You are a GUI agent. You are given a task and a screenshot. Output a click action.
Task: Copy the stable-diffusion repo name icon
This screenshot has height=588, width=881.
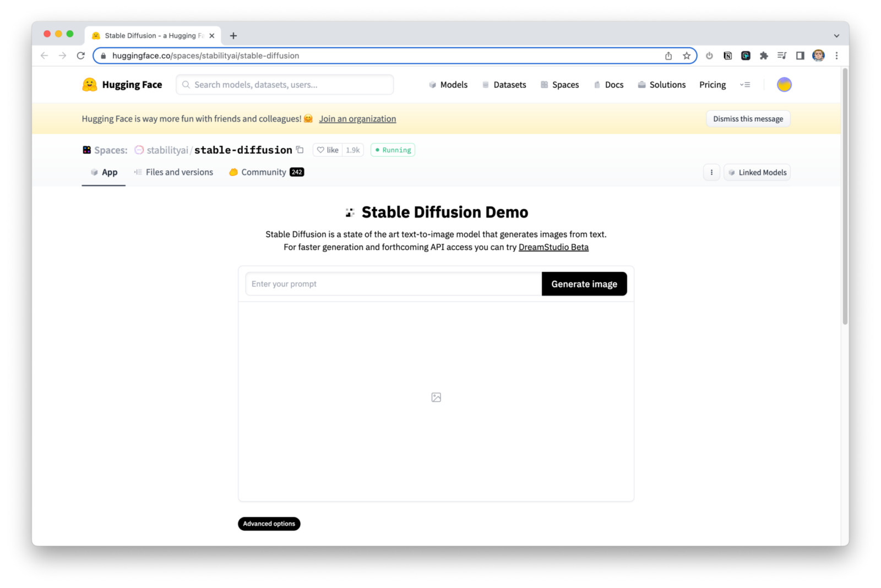[x=300, y=150]
